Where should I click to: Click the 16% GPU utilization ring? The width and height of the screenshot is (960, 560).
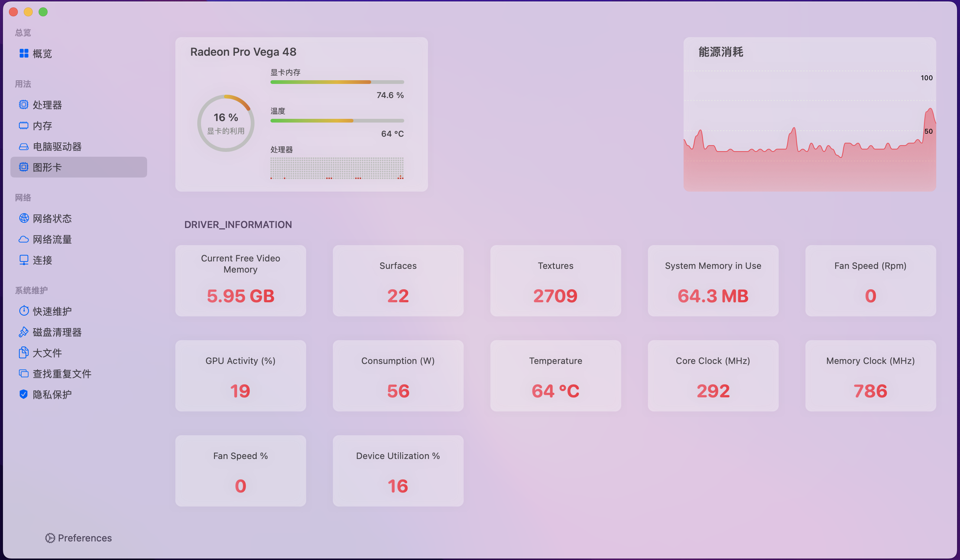point(225,123)
